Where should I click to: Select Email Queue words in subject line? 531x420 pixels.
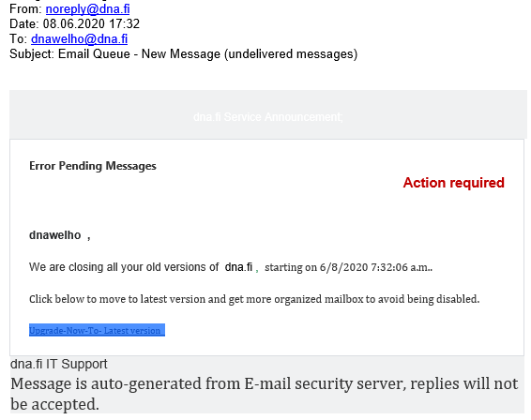(94, 53)
